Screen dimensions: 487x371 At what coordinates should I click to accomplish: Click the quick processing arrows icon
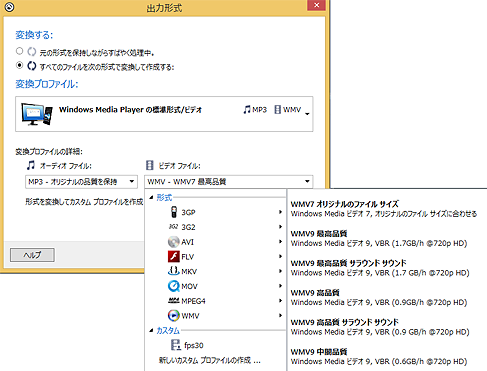click(32, 52)
